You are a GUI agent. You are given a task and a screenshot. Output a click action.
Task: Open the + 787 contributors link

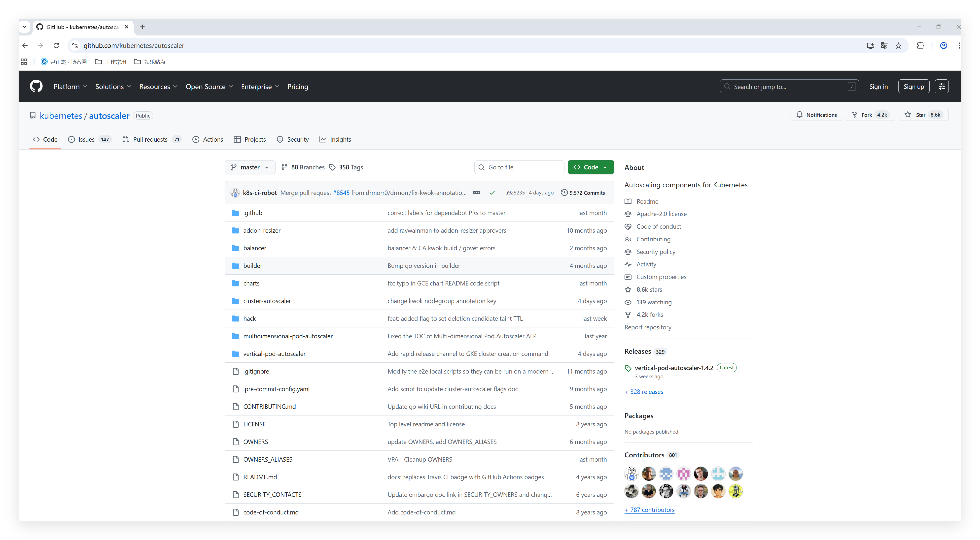649,510
